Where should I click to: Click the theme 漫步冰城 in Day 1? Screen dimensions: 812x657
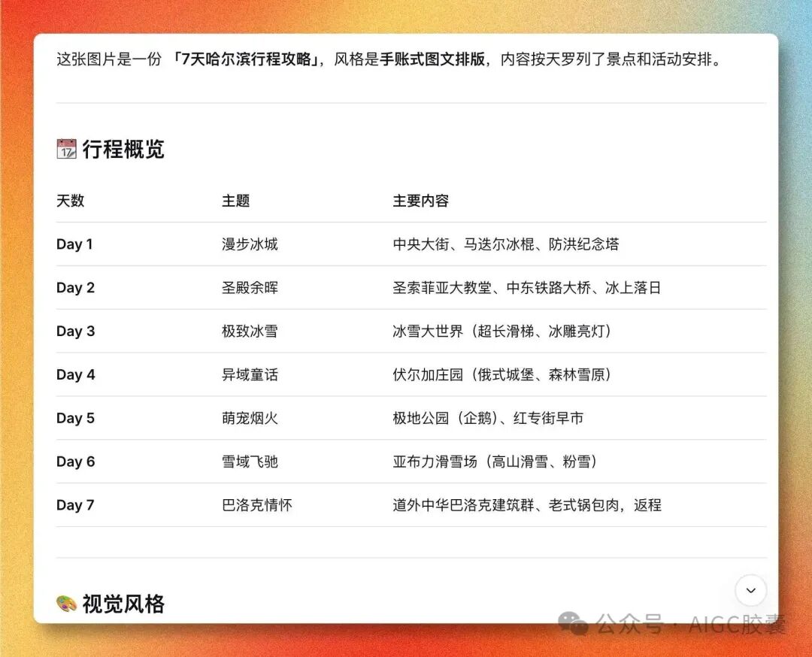pos(249,244)
